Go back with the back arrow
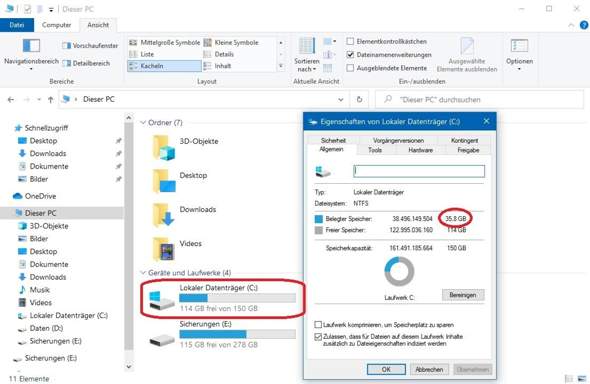 point(11,100)
